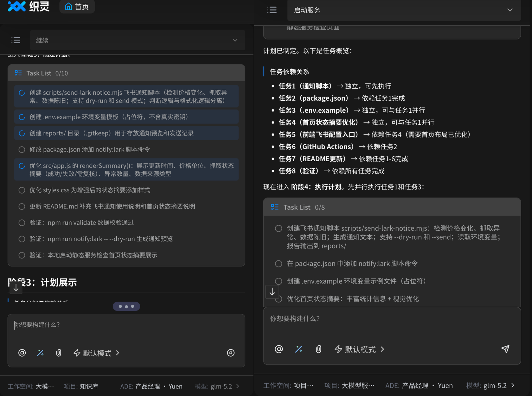Click the 任务1（通知脚本） dependency line
The image size is (532, 397).
pyautogui.click(x=335, y=86)
